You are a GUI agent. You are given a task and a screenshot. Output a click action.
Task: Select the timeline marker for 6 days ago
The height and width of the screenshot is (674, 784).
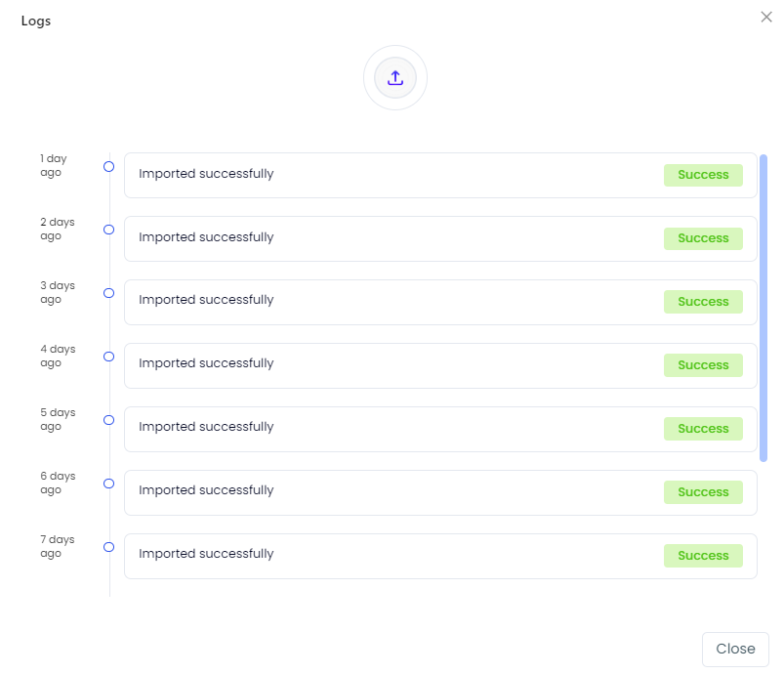coord(108,484)
